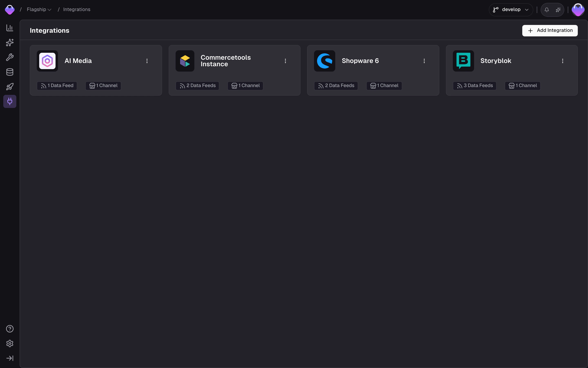
Task: Open the database sidebar icon
Action: coord(10,72)
